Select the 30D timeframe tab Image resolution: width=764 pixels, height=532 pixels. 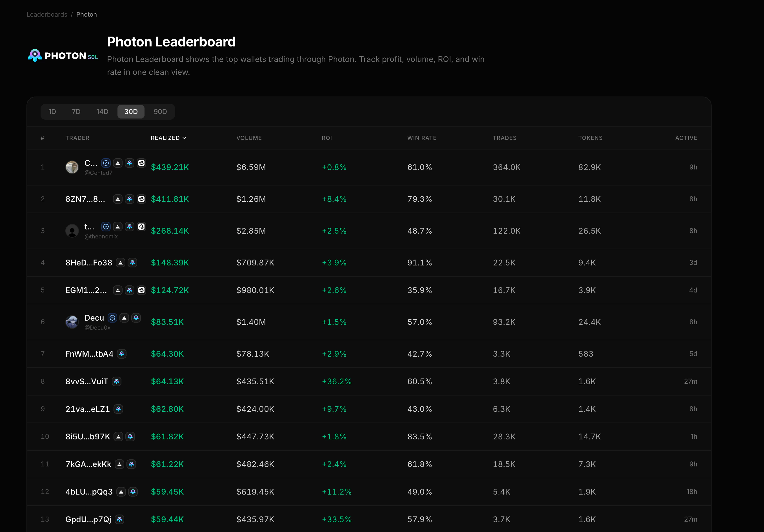131,112
